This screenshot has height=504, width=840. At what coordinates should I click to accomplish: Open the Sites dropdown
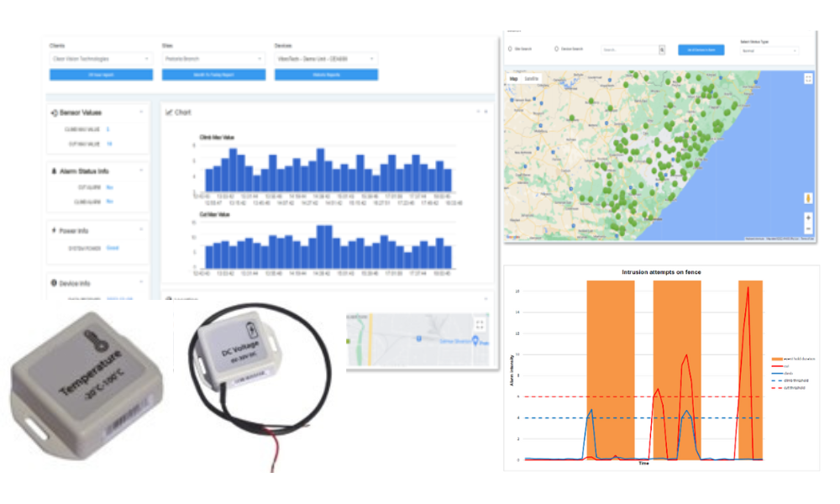(213, 59)
